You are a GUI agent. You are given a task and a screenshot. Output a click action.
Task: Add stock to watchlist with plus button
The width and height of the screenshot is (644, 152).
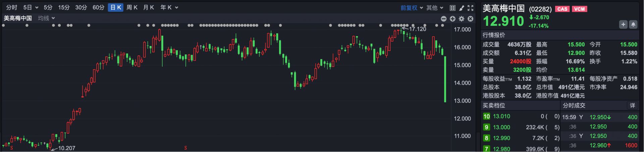(x=623, y=24)
